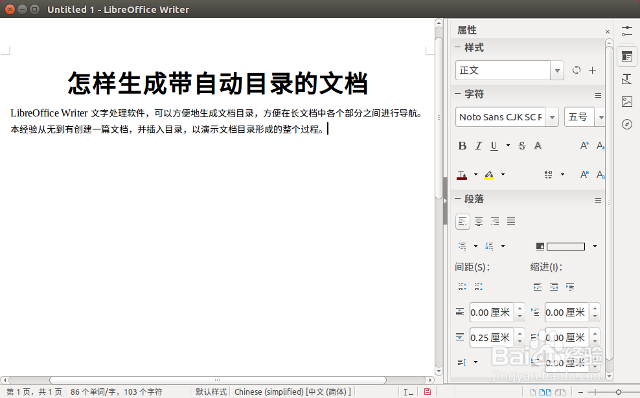Justify the paragraph
This screenshot has width=640, height=398.
coord(511,222)
